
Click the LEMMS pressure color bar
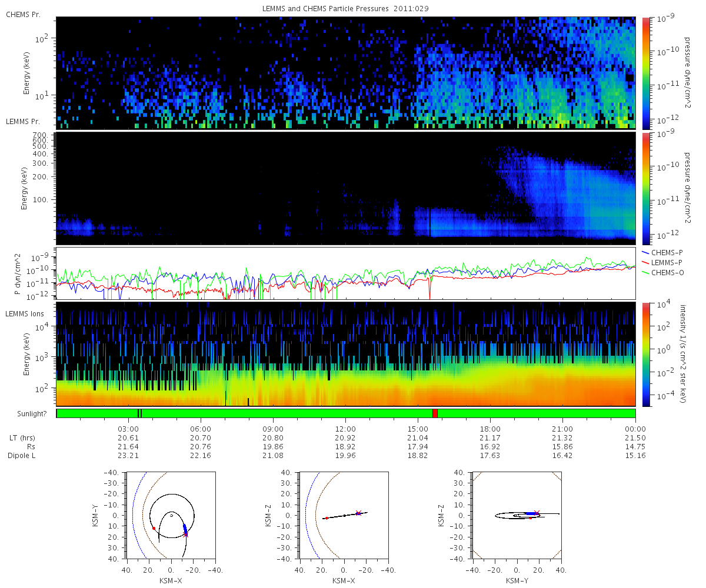click(x=645, y=188)
